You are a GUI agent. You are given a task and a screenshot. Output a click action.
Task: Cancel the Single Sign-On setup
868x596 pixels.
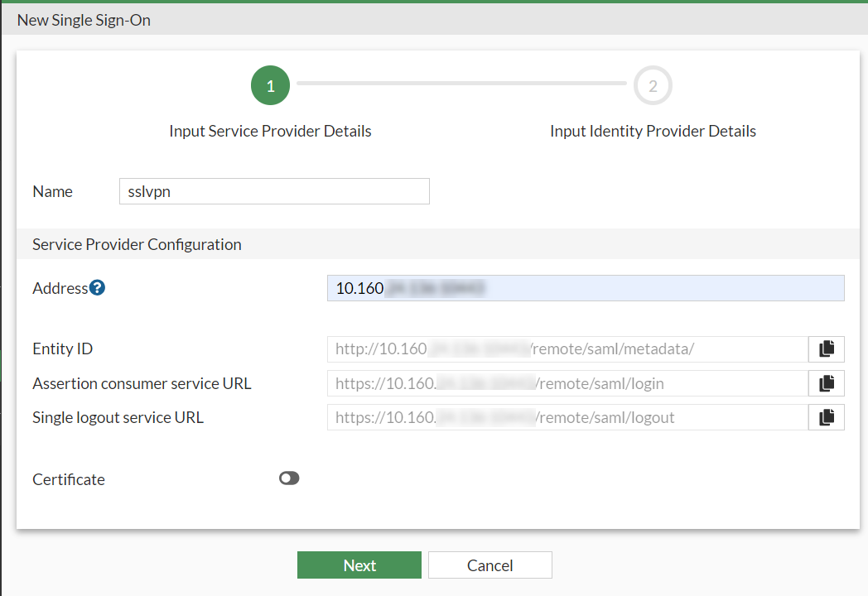click(489, 565)
